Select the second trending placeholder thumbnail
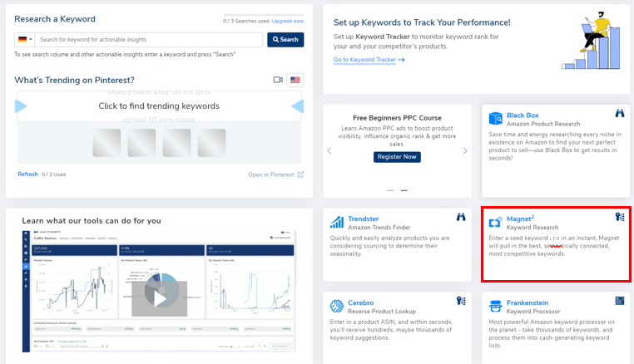 pyautogui.click(x=141, y=143)
